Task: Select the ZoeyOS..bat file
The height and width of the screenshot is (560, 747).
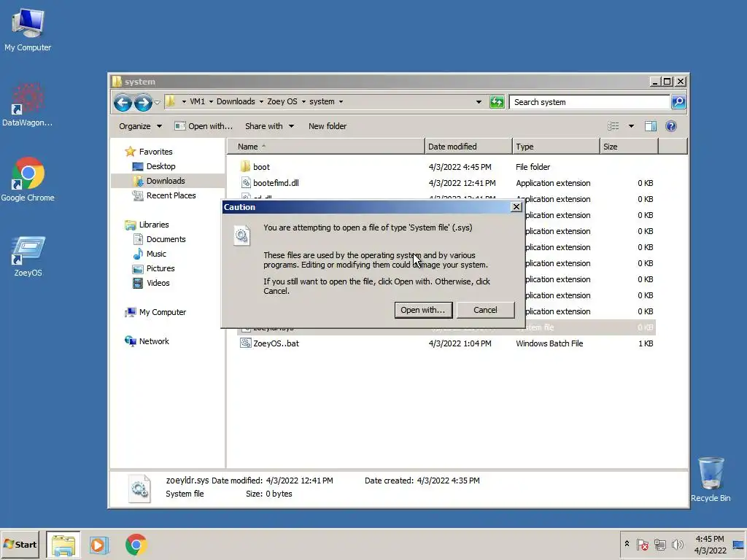Action: pyautogui.click(x=276, y=343)
